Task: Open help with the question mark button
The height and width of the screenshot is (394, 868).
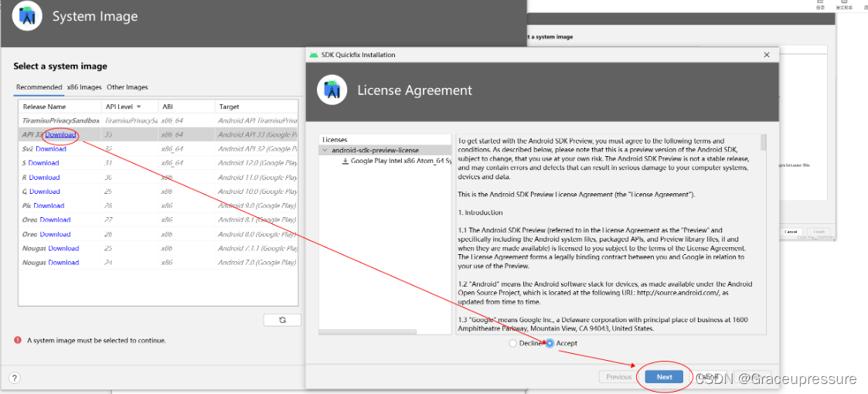Action: [15, 379]
